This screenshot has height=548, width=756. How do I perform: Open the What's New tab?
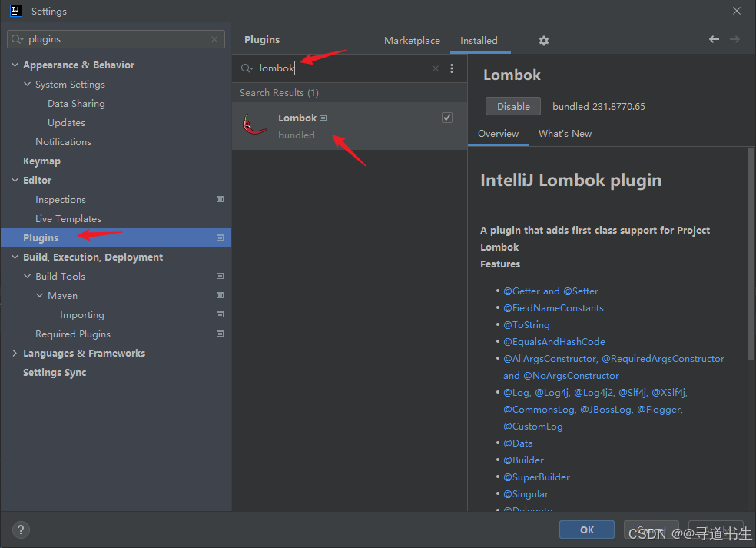[x=565, y=134]
